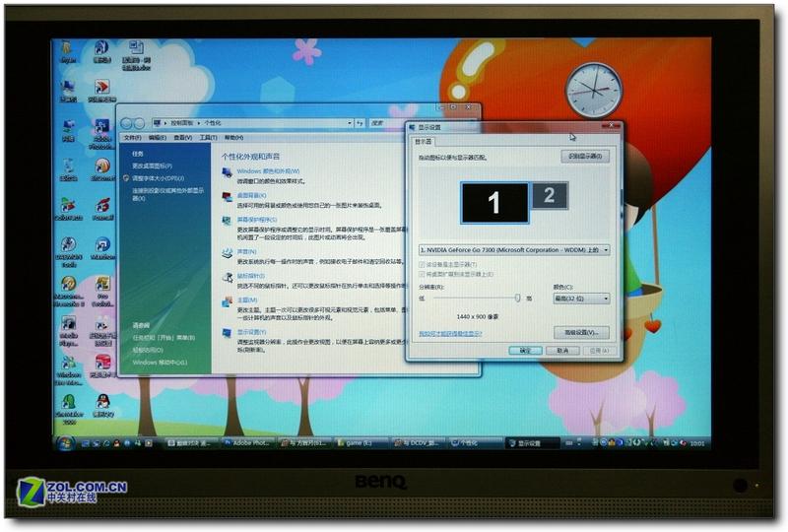Screen dimensions: 788x532
Task: Open the desktop background (桌面背景) icon
Action: [227, 197]
